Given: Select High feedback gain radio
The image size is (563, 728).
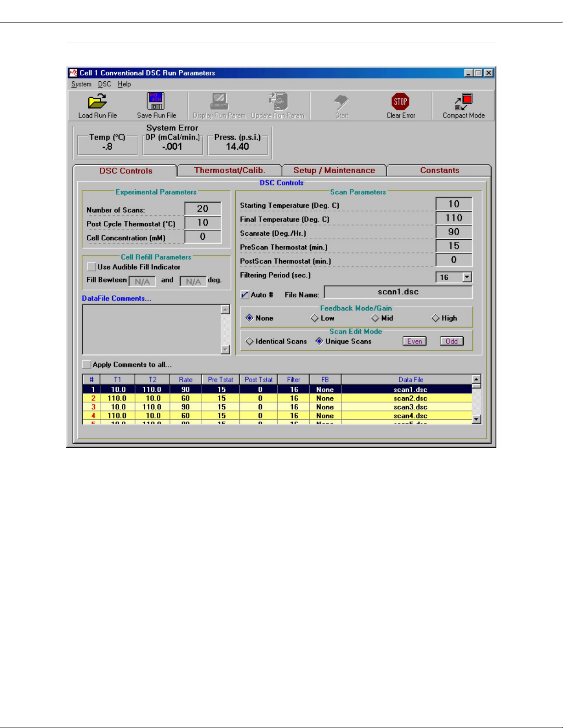Looking at the screenshot, I should pyautogui.click(x=436, y=318).
